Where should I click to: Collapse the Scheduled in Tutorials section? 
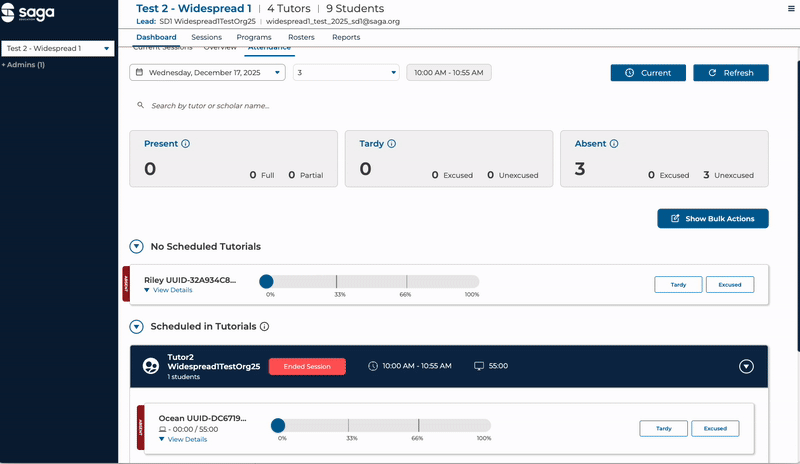[x=136, y=327]
